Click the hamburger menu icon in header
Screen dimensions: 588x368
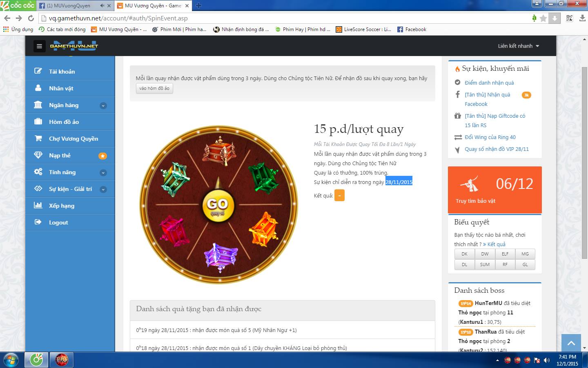(x=39, y=46)
